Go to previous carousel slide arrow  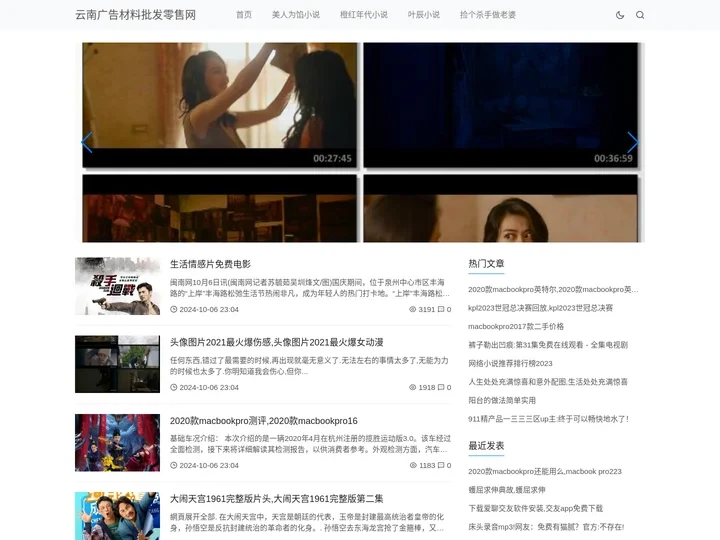coord(87,142)
